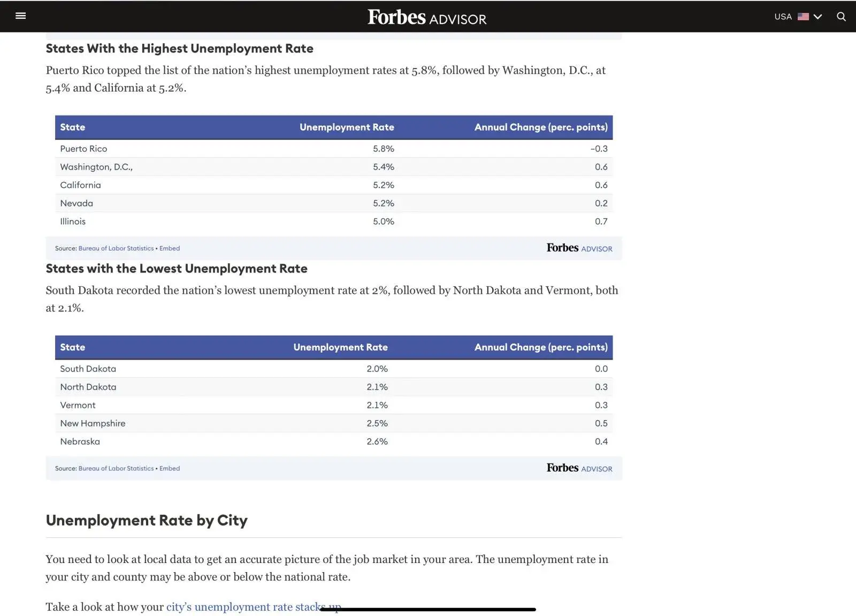
Task: Click Annual Change header in lowest-rate table
Action: coord(541,347)
